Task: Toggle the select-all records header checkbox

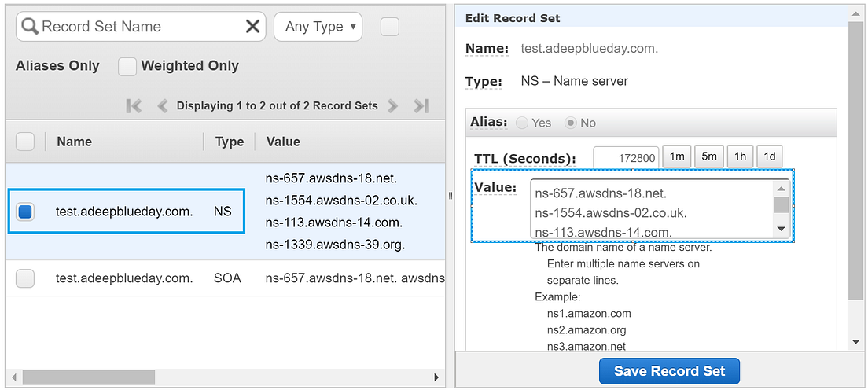Action: 25,142
